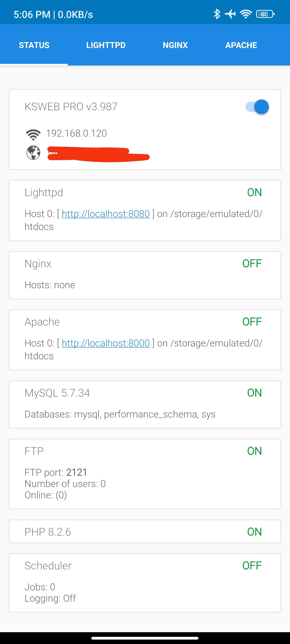The height and width of the screenshot is (644, 290).
Task: Tap the 192.168.0.120 local IP address
Action: [77, 133]
